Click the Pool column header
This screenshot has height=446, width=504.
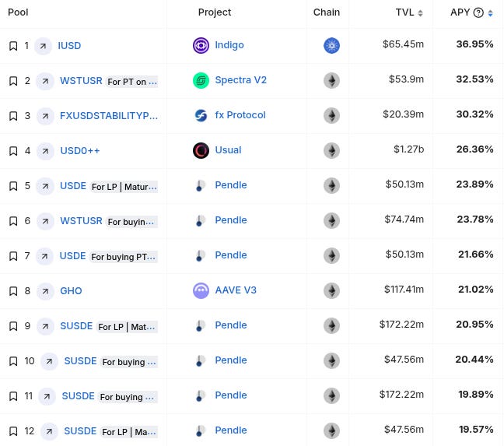click(x=18, y=12)
